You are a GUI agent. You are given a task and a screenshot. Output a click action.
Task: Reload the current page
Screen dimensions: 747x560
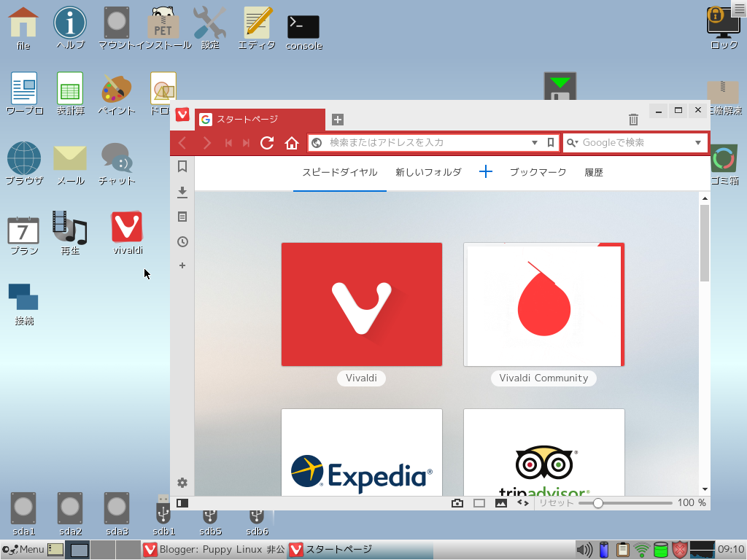(x=267, y=143)
